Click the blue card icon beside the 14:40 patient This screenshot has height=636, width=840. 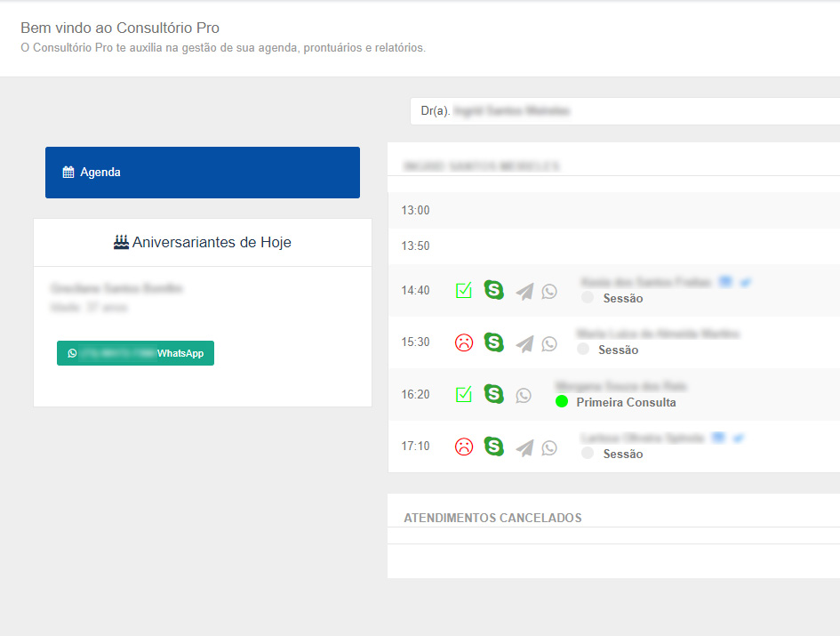[725, 282]
